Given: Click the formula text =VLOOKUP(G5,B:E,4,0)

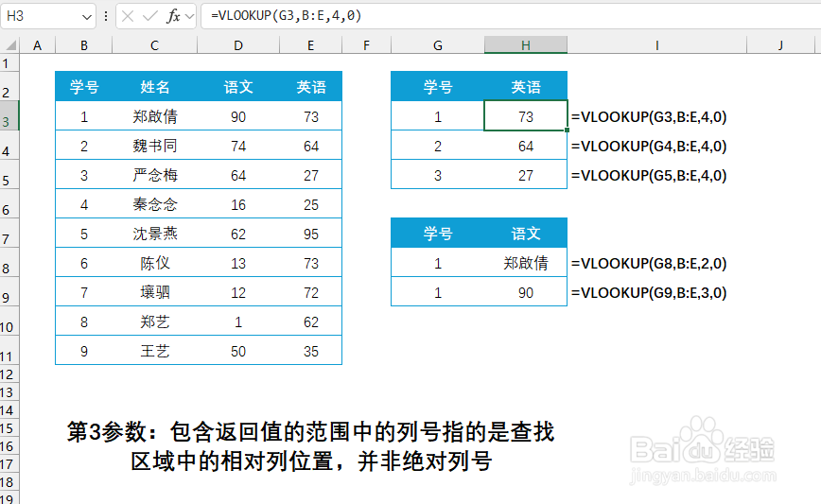Looking at the screenshot, I should pyautogui.click(x=649, y=175).
